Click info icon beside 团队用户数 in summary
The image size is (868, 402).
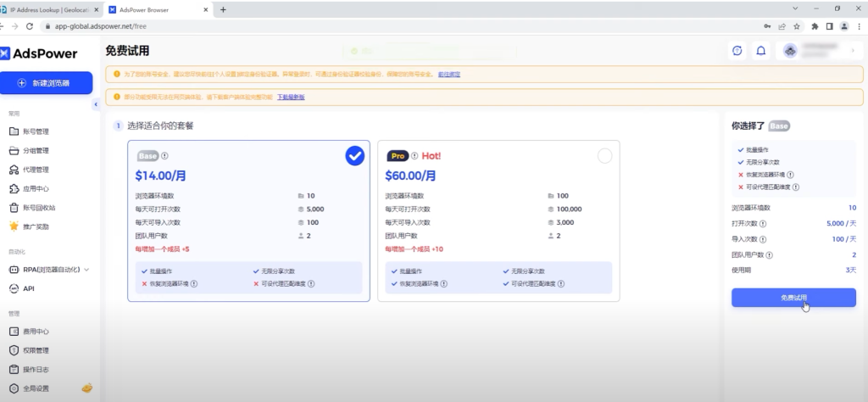point(769,255)
